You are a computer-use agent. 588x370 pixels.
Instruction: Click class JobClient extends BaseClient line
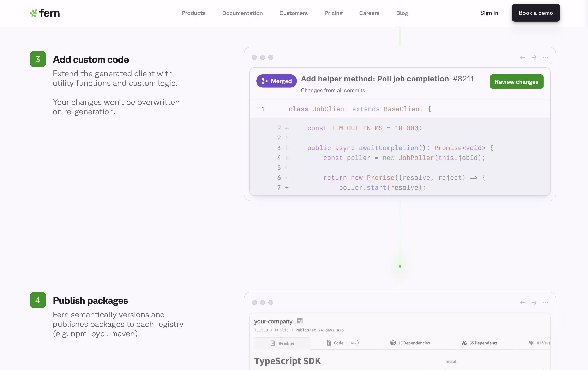coord(360,109)
